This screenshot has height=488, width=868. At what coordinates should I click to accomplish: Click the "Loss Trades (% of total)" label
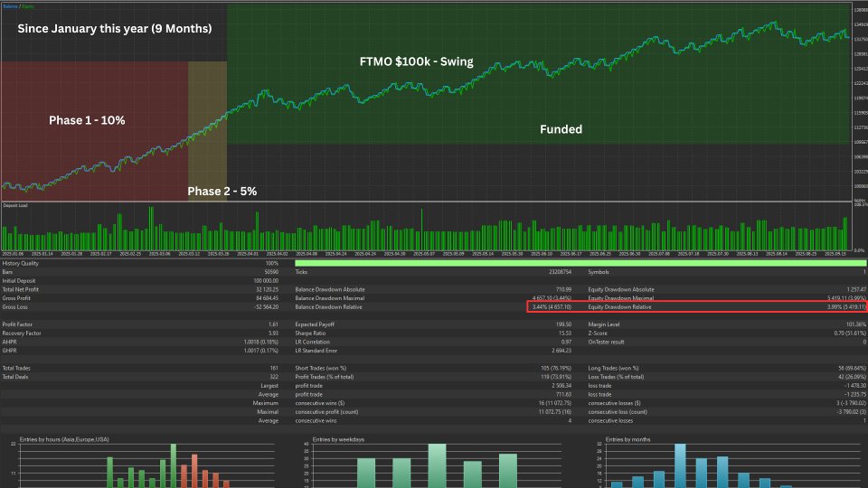(x=616, y=378)
